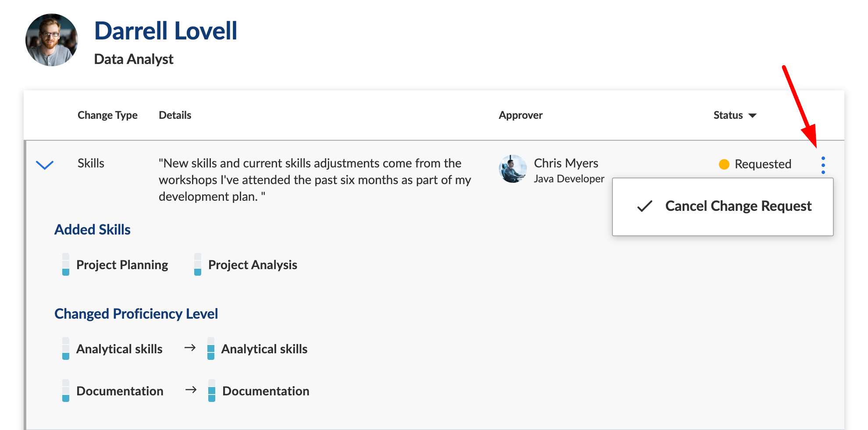Click the new Documentation level icon

(212, 391)
